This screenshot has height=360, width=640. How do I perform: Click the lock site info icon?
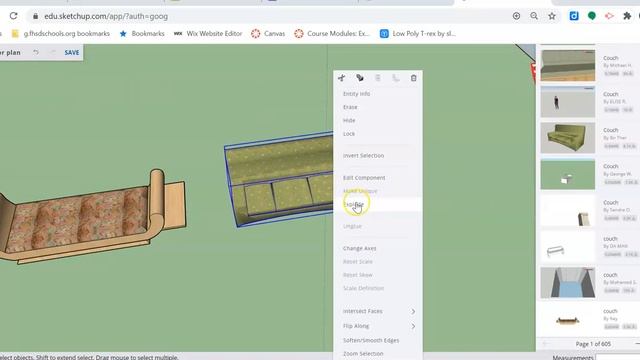tap(36, 16)
